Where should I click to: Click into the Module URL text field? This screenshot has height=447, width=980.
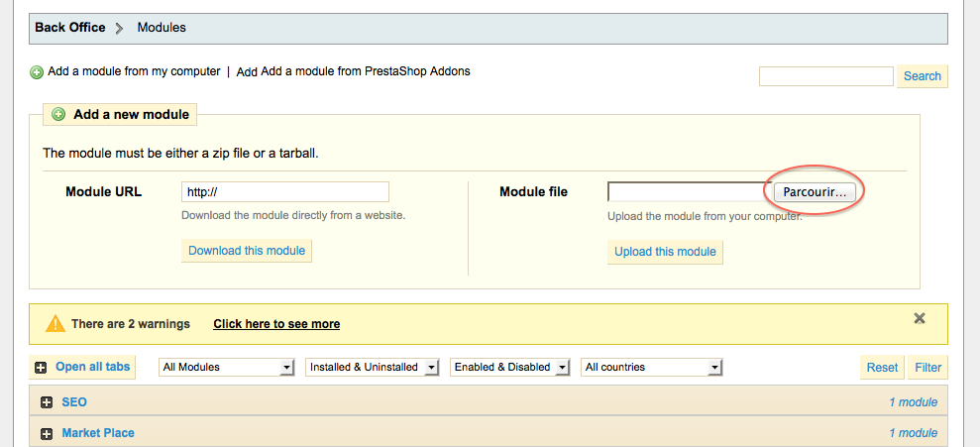[285, 192]
